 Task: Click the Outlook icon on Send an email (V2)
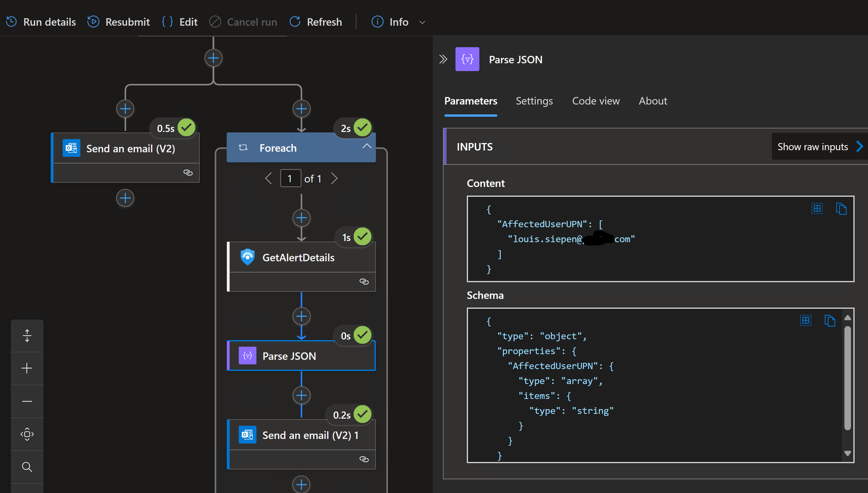click(71, 148)
